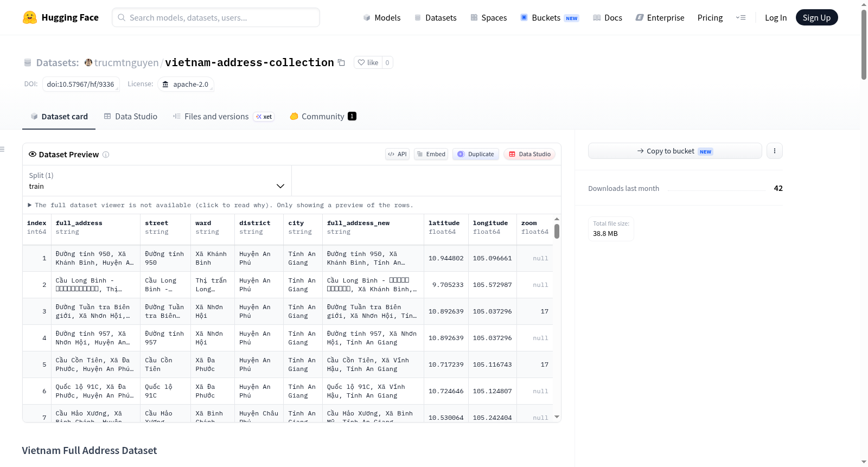This screenshot has height=467, width=868.
Task: Switch to the Data Studio tab
Action: (x=131, y=117)
